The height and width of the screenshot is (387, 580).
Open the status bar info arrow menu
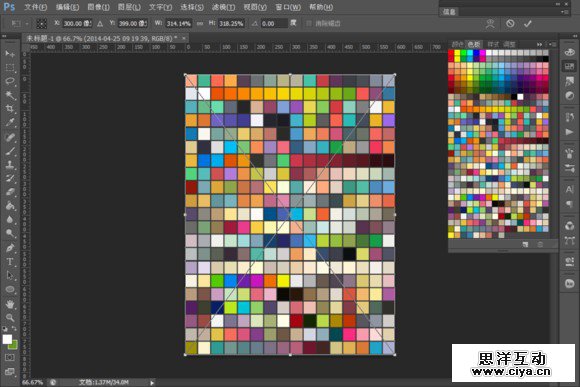coord(152,383)
